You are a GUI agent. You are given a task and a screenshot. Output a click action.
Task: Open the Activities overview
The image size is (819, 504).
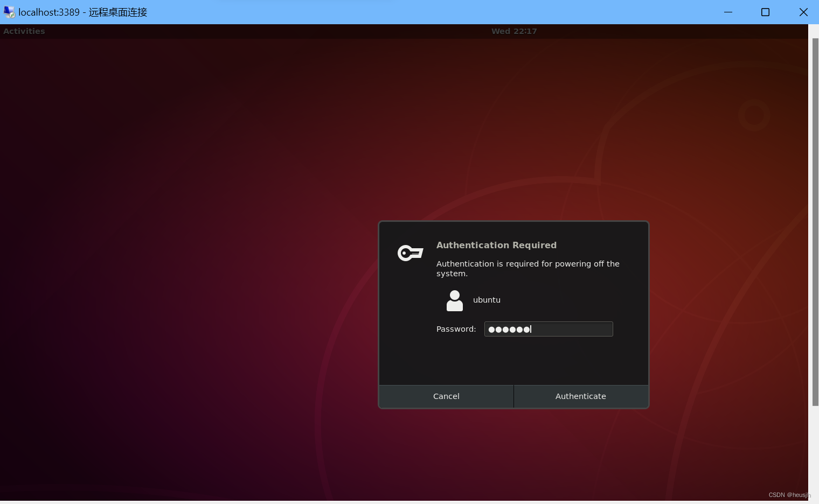click(x=24, y=31)
